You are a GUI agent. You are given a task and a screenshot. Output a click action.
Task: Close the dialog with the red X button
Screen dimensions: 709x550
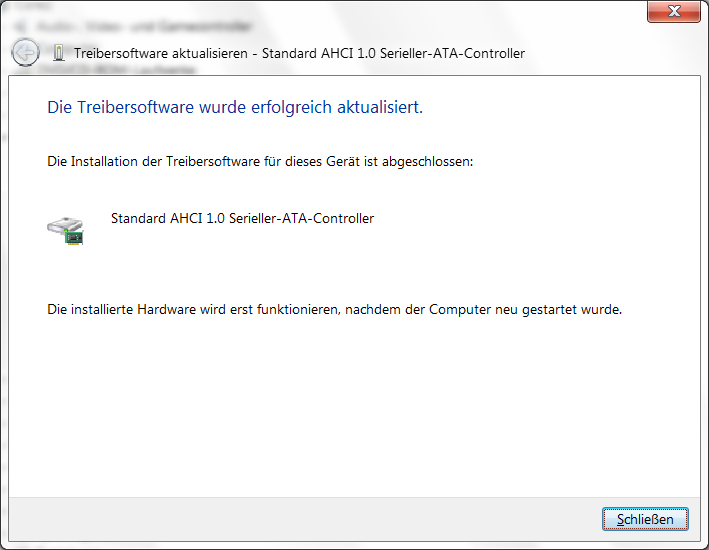click(x=674, y=11)
